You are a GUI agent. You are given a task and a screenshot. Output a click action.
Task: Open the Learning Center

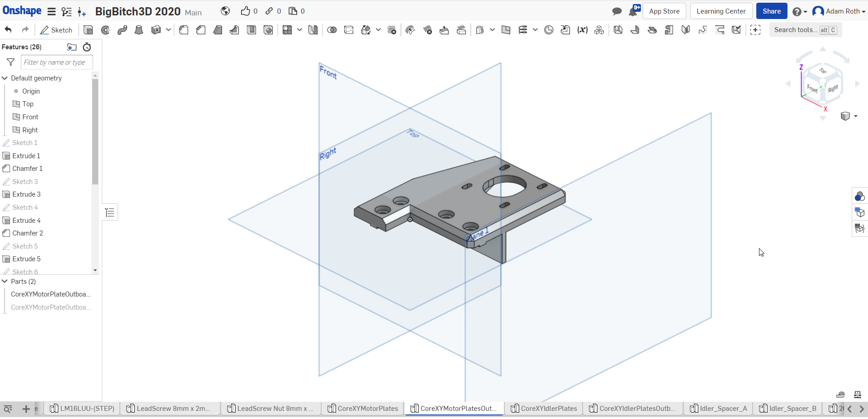[721, 11]
